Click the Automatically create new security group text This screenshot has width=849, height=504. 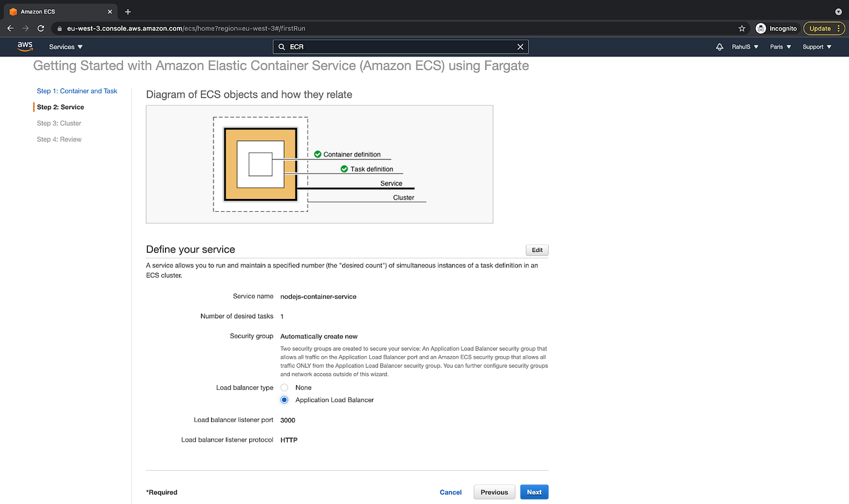pos(319,336)
